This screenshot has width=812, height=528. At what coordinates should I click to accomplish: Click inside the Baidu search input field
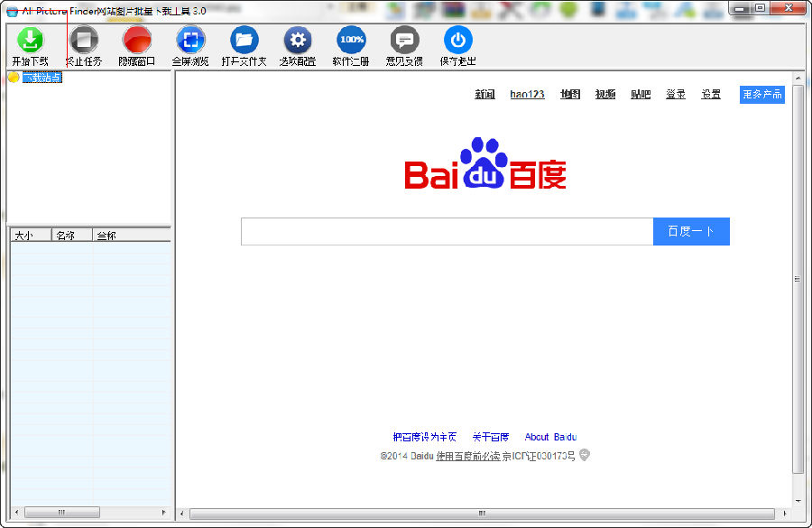[447, 231]
